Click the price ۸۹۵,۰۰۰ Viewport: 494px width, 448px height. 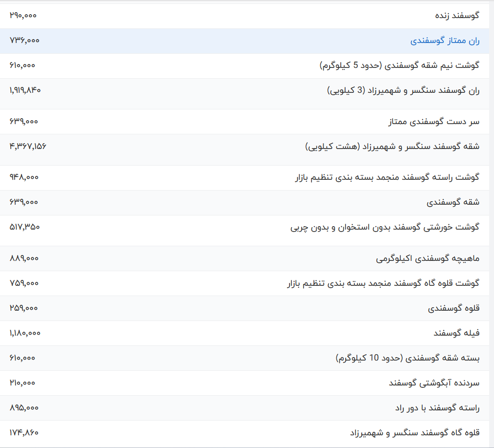coord(24,407)
